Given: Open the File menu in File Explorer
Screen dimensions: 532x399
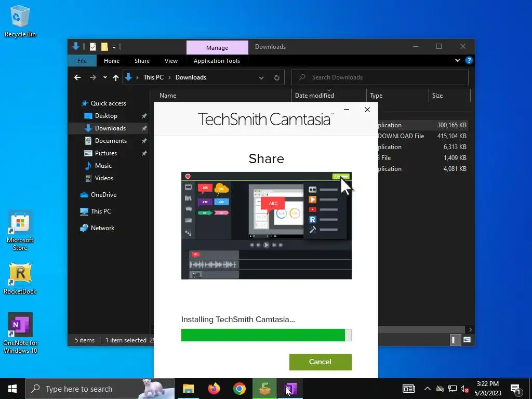Looking at the screenshot, I should click(82, 61).
